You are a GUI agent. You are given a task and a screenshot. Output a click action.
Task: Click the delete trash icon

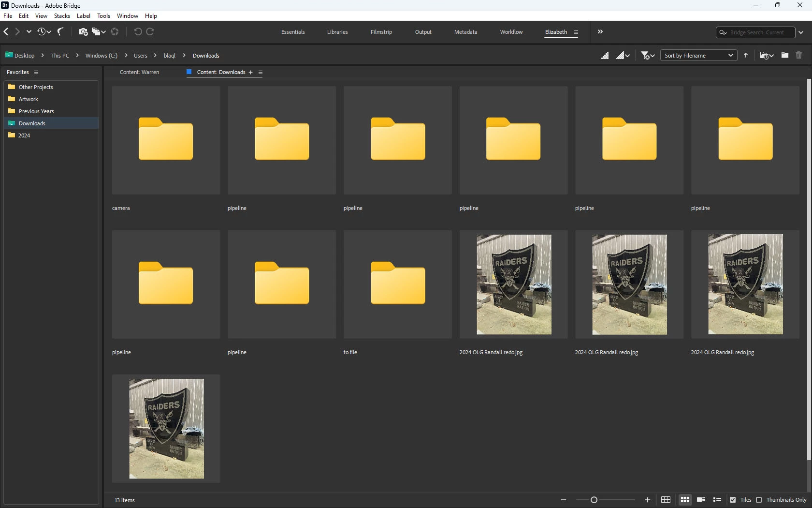pos(799,56)
